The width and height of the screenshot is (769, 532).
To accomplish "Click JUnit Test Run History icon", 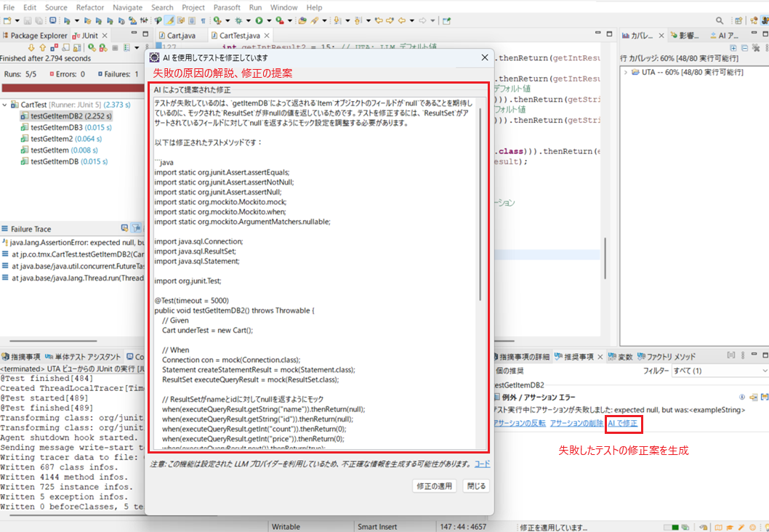I will coord(126,47).
